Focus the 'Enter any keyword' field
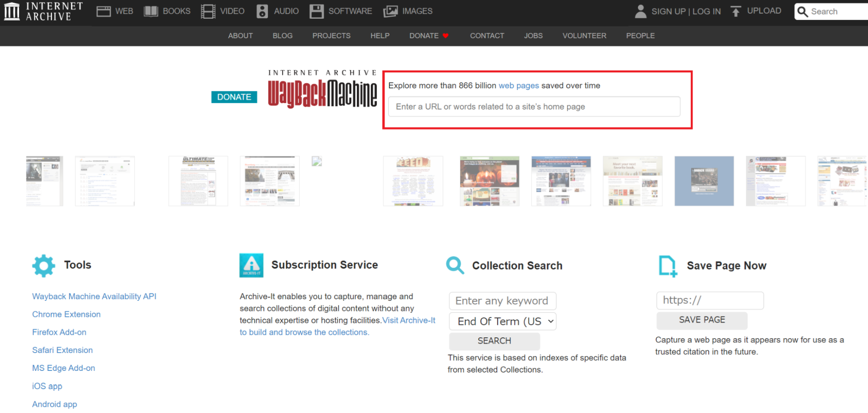868x413 pixels. point(502,301)
